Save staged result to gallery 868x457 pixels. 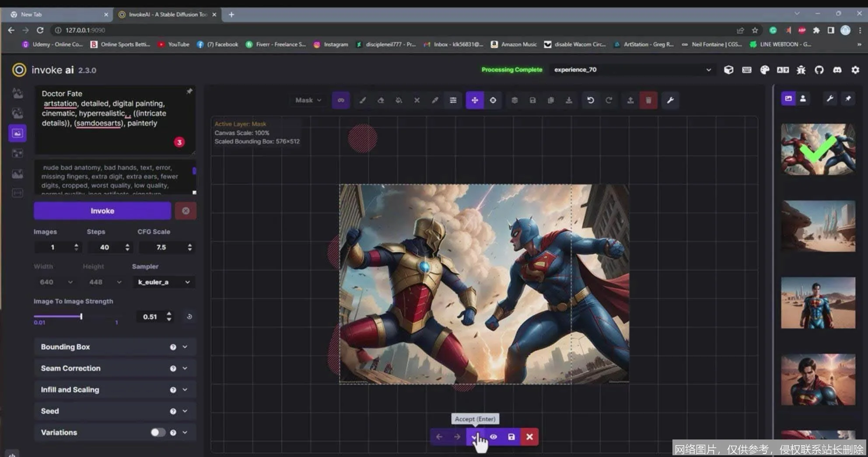tap(511, 437)
